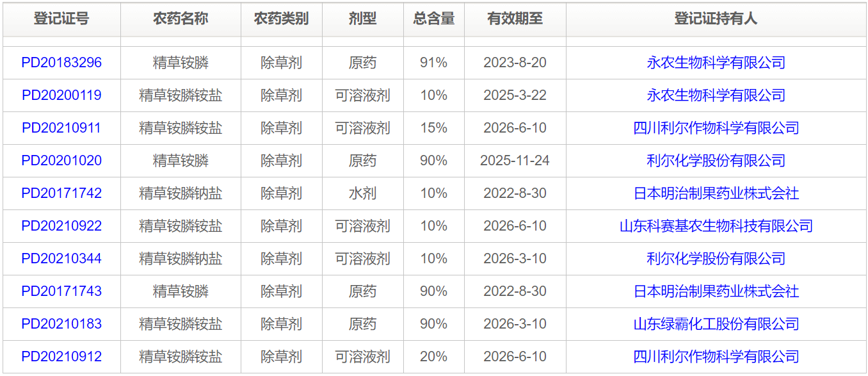Click the 农药类别 column header
Screen dimensions: 868x376
point(281,19)
